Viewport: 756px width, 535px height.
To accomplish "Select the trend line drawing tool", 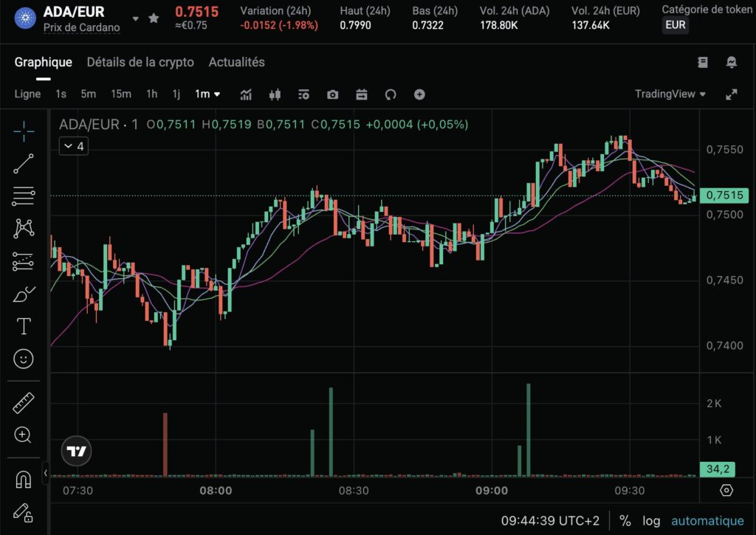I will pos(23,164).
